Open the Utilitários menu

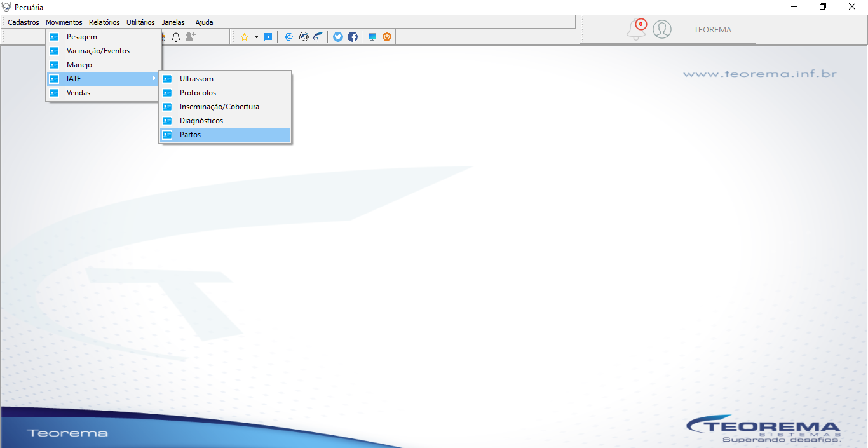(x=140, y=22)
